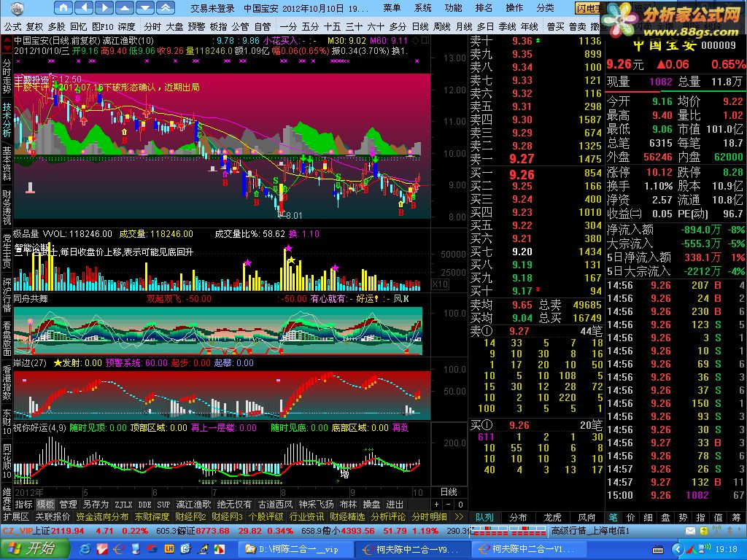Open taskbar window D:\柯陈二合一__vip
The height and width of the screenshot is (560, 747).
coord(295,550)
